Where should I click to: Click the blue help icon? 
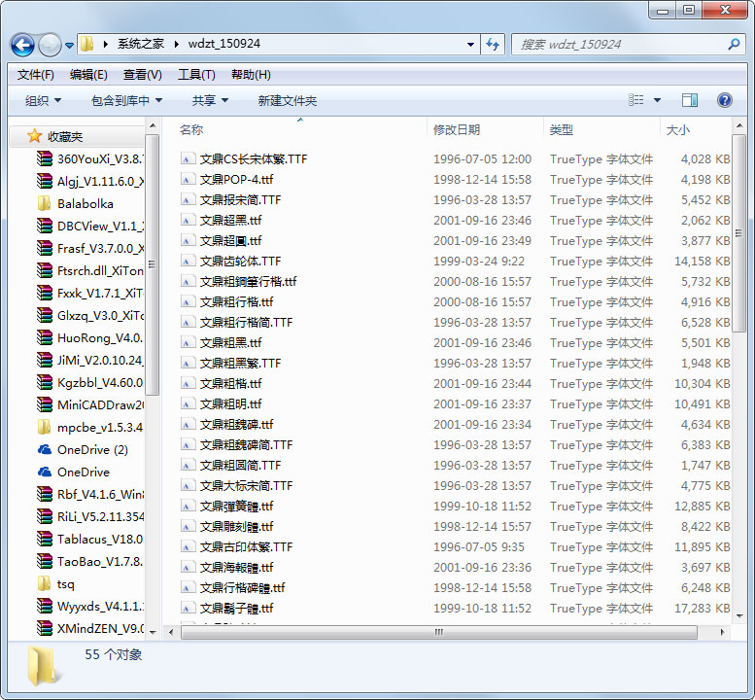tap(724, 100)
